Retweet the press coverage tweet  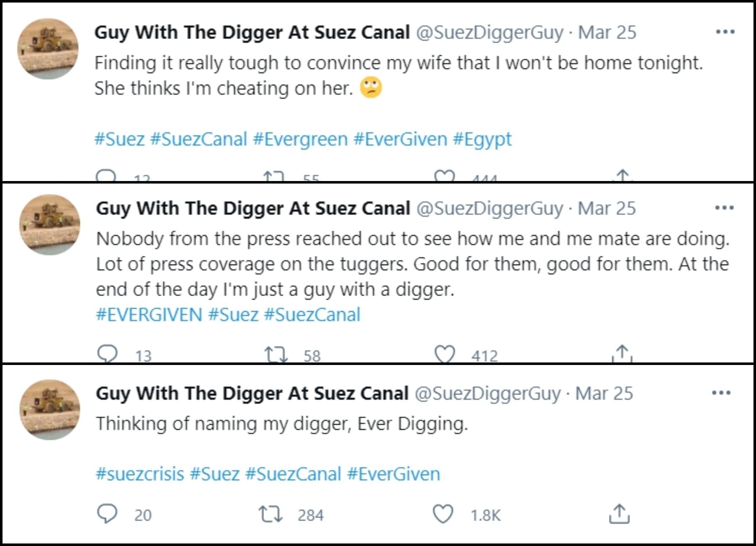click(x=276, y=355)
